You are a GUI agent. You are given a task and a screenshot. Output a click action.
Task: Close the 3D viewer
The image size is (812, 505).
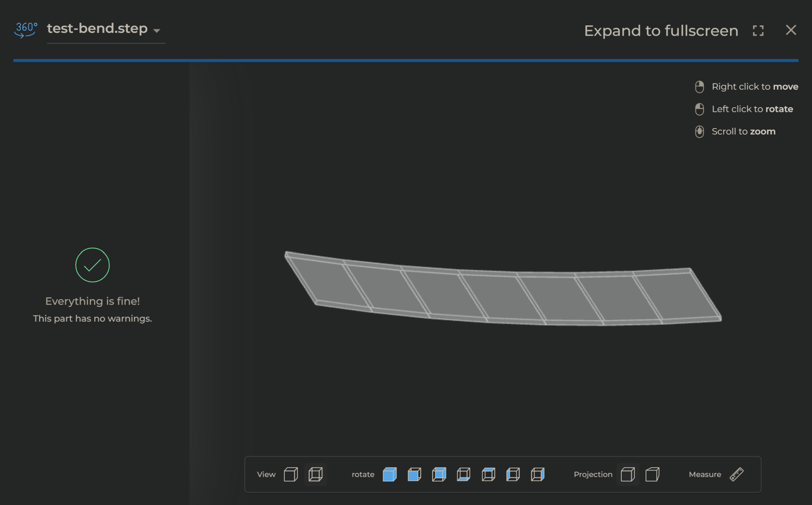791,30
